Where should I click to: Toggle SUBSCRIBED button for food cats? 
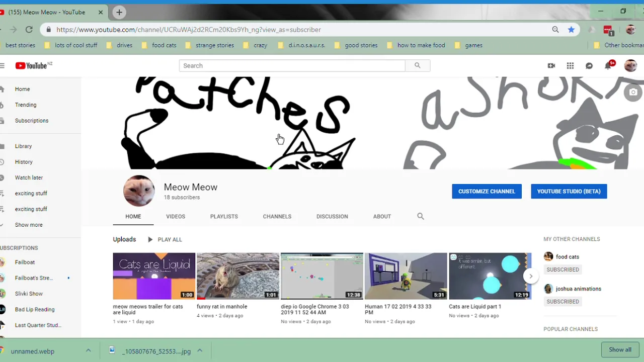pos(562,269)
